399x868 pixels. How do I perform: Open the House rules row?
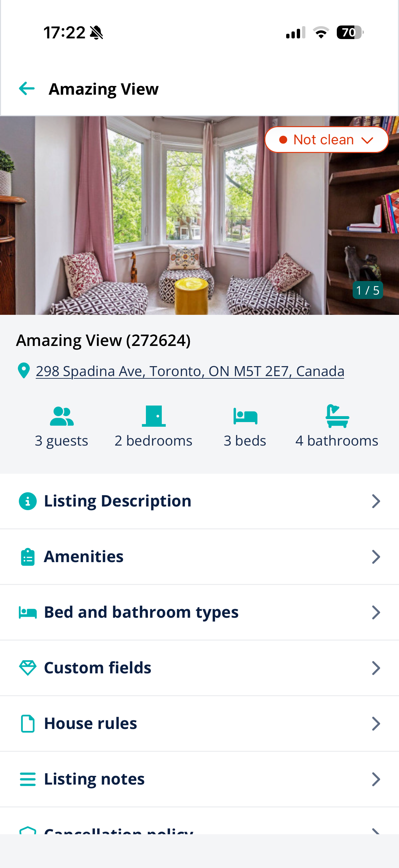pos(199,723)
